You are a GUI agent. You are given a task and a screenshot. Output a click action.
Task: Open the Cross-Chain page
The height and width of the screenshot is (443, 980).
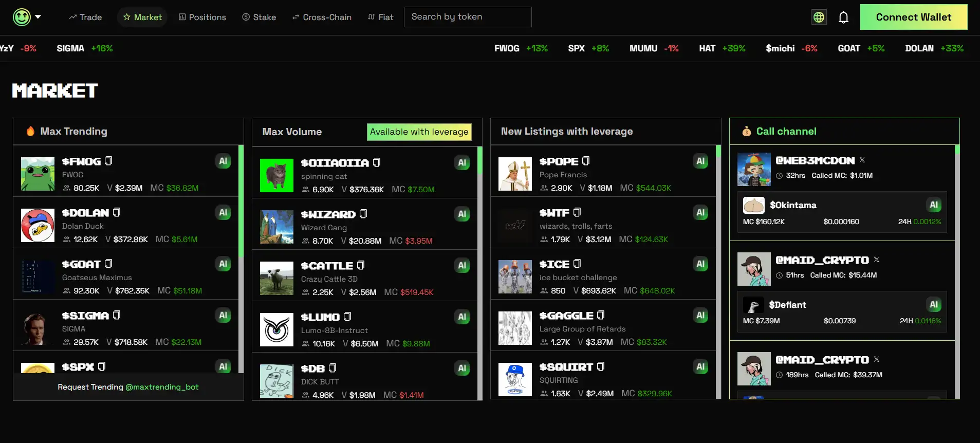(322, 17)
